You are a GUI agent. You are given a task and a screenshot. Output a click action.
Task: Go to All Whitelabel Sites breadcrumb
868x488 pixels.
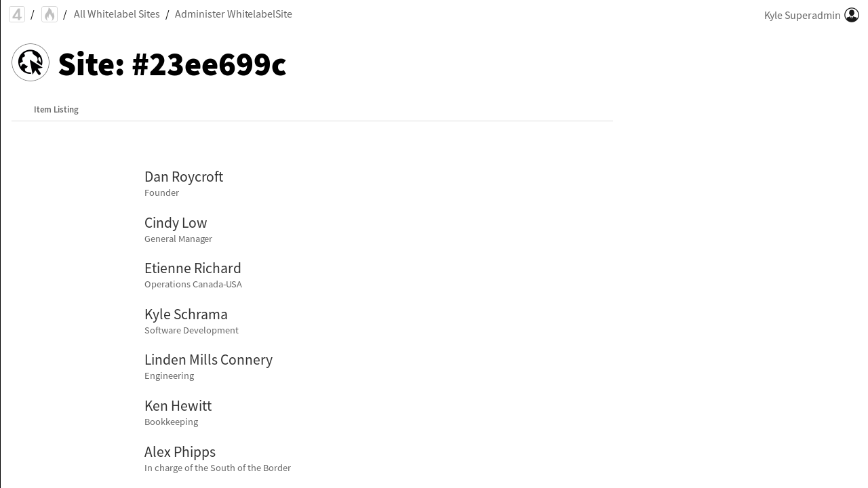[117, 14]
